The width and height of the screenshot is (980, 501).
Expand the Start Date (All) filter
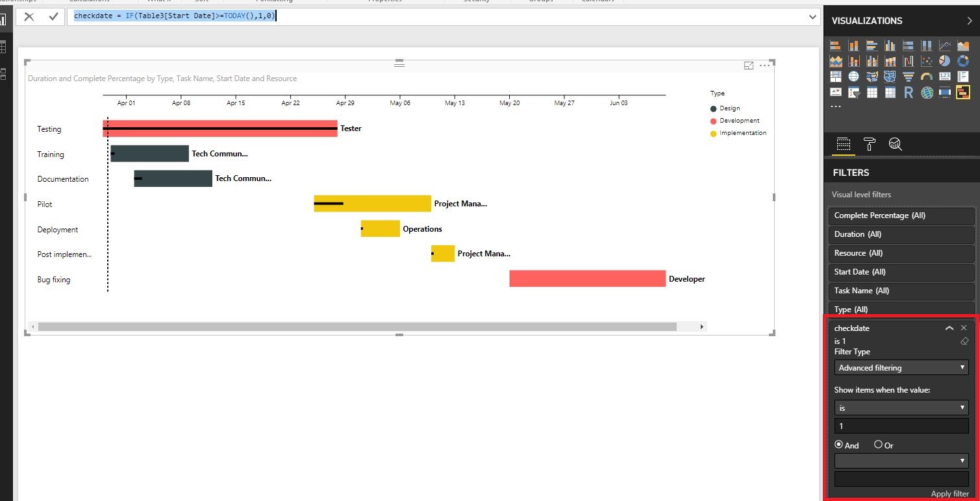click(901, 272)
